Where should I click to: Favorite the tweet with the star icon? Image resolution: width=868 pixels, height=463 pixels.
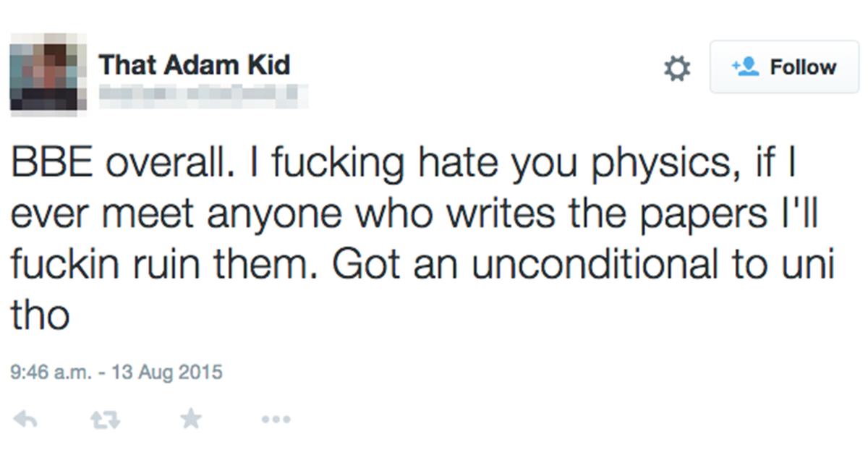[x=191, y=418]
